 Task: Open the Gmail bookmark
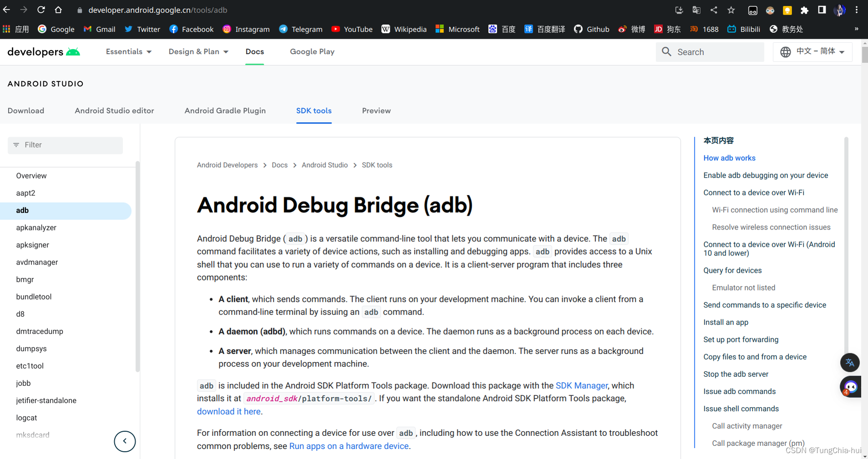point(99,29)
